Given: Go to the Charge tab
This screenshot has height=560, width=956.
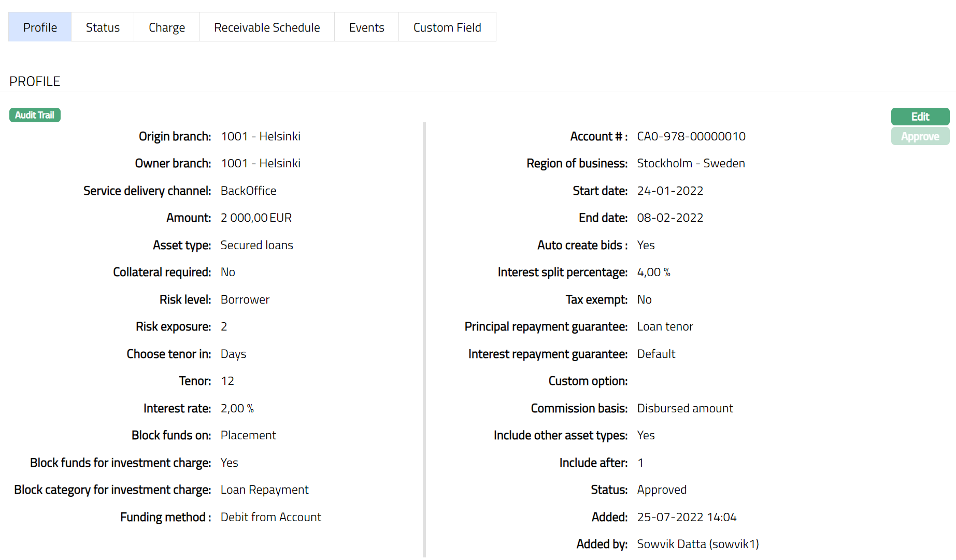Looking at the screenshot, I should pos(166,27).
